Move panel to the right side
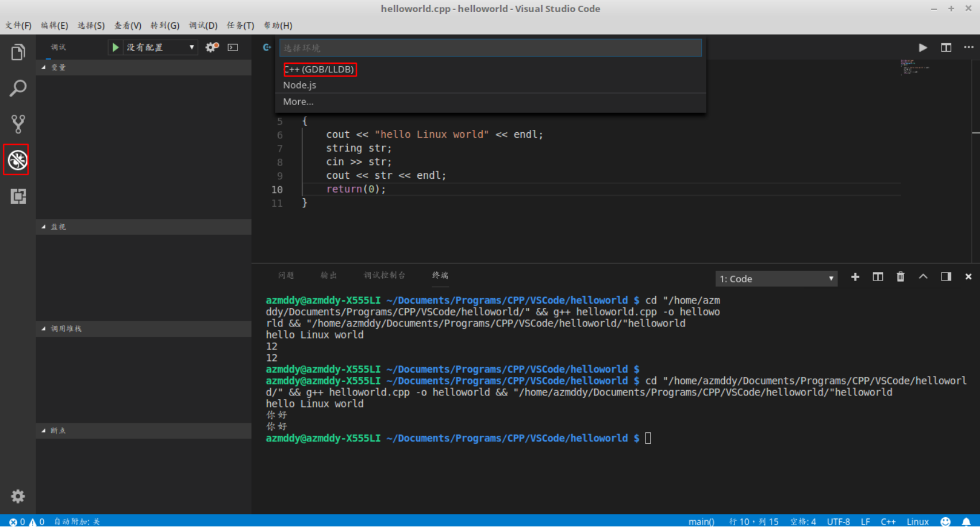This screenshot has height=527, width=980. (946, 277)
